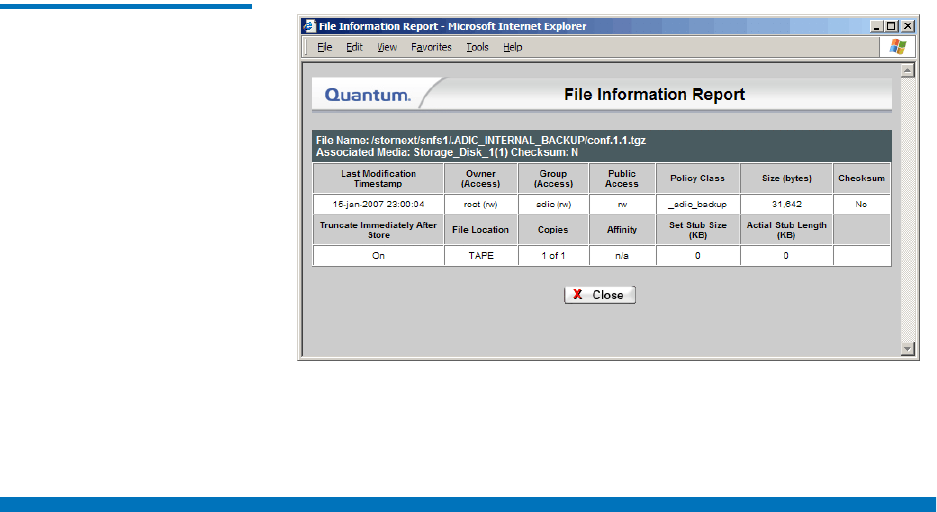This screenshot has height=512, width=937.
Task: Click the Associated Media Storage_Disk_1 line
Action: (447, 152)
